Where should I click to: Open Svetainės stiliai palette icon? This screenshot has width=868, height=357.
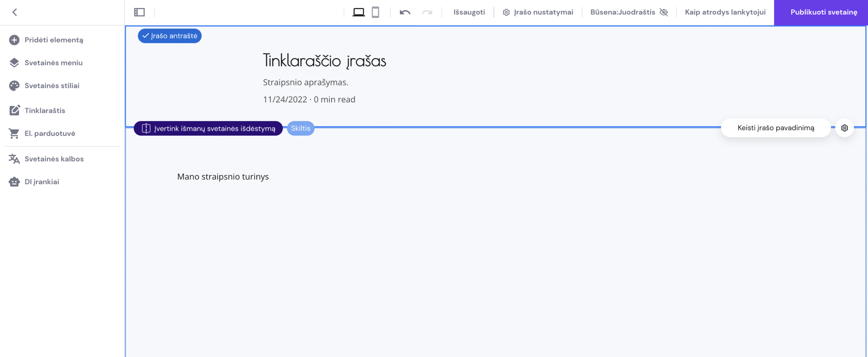tap(14, 85)
